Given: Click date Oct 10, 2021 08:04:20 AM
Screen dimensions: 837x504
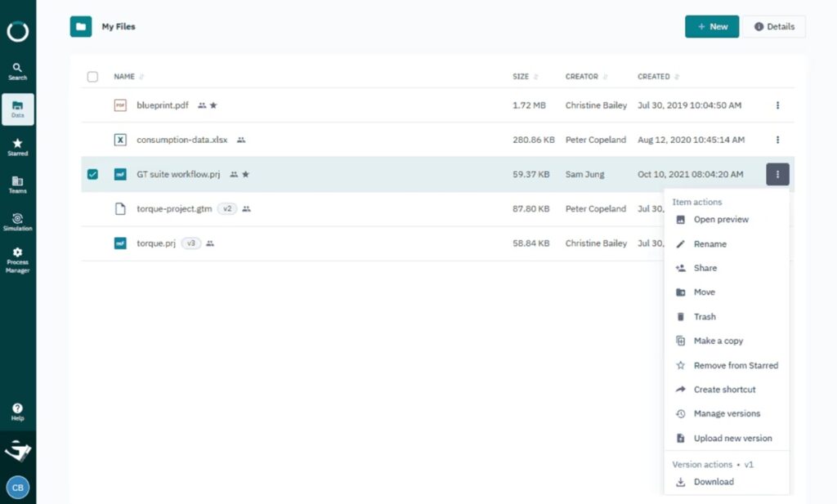Looking at the screenshot, I should tap(690, 175).
